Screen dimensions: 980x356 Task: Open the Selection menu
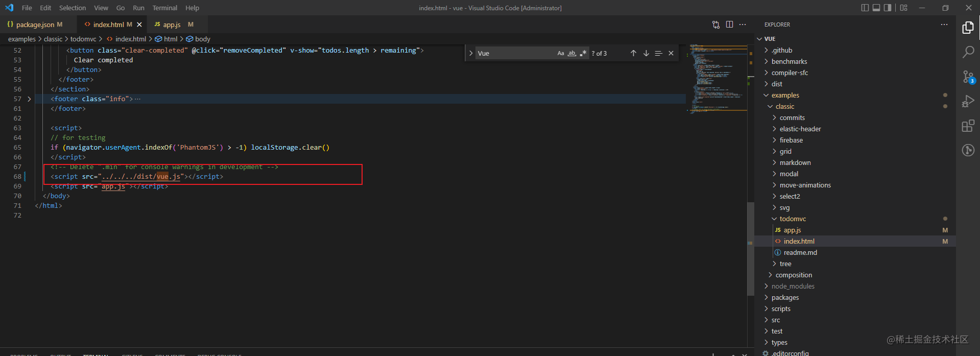(x=73, y=8)
